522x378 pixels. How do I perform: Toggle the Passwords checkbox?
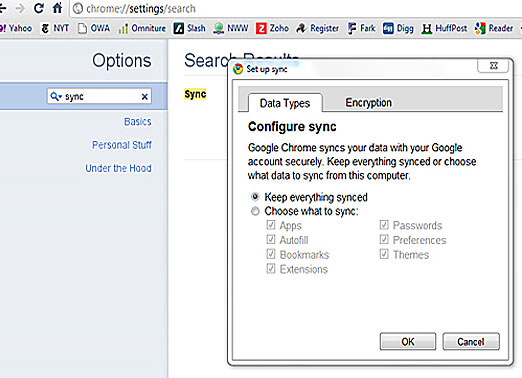point(384,225)
